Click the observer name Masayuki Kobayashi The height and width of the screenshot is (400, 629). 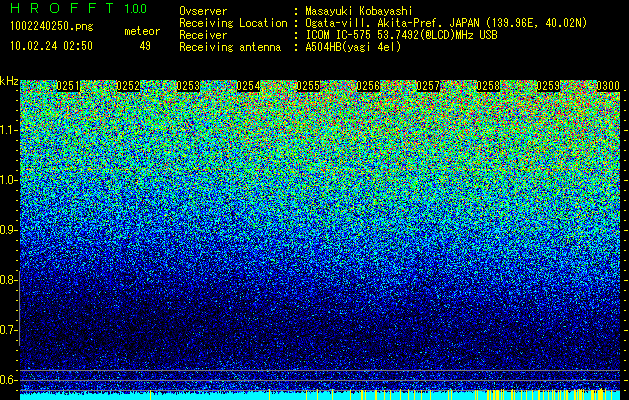pos(359,11)
